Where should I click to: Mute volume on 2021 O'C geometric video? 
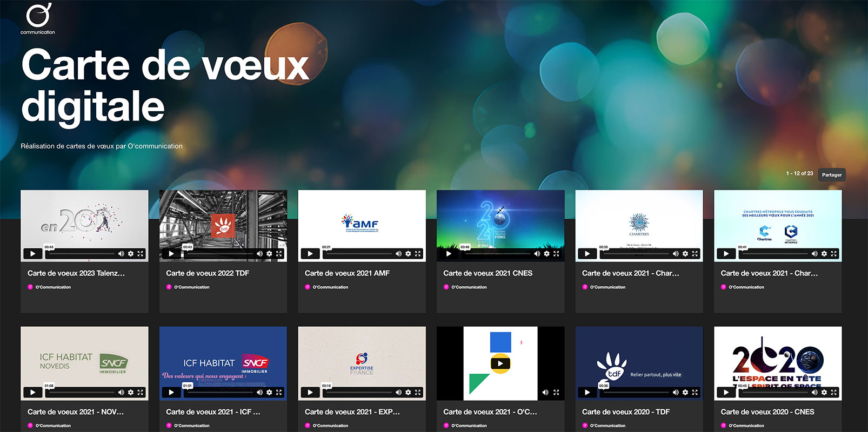click(x=545, y=393)
